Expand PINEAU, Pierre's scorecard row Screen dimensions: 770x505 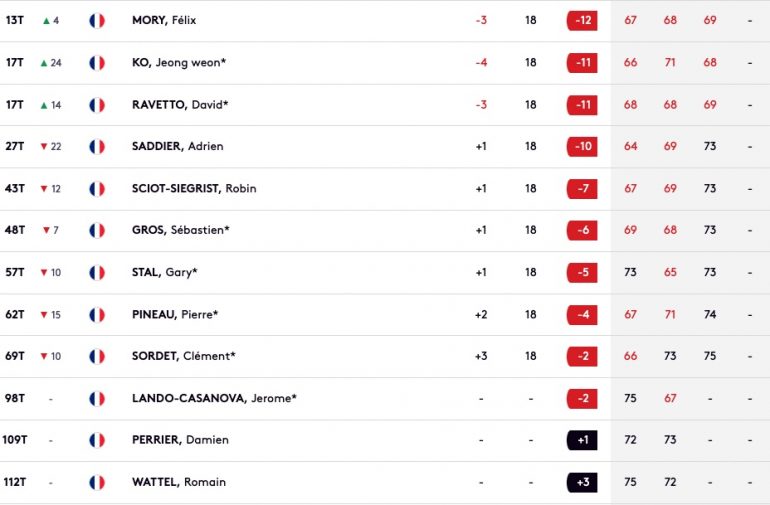point(385,315)
